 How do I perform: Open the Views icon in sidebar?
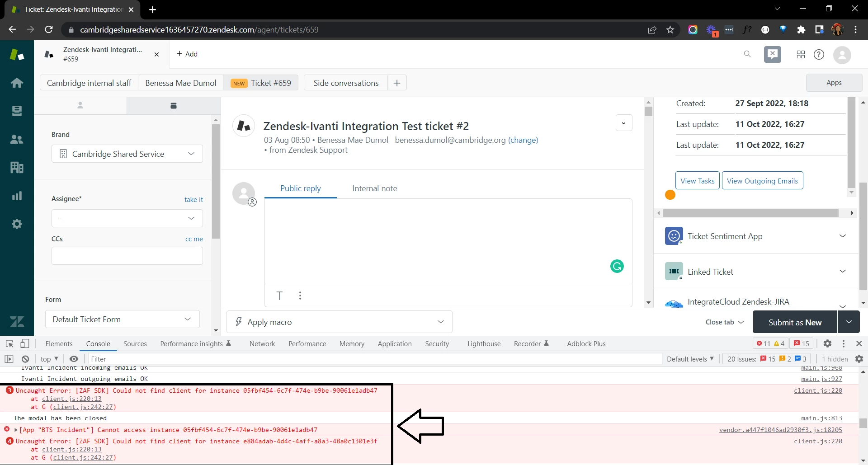pos(17,111)
